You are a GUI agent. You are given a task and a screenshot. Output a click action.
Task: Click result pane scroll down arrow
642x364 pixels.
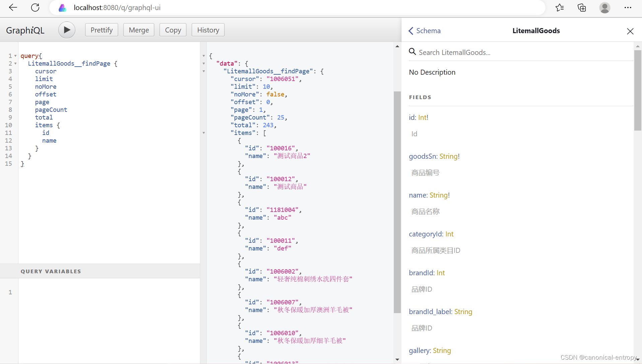[397, 360]
